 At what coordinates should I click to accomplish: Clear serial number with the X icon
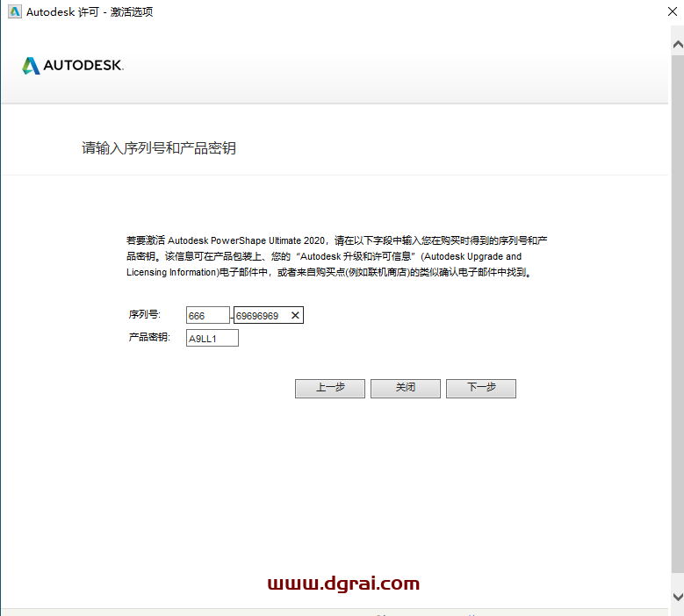(x=295, y=315)
